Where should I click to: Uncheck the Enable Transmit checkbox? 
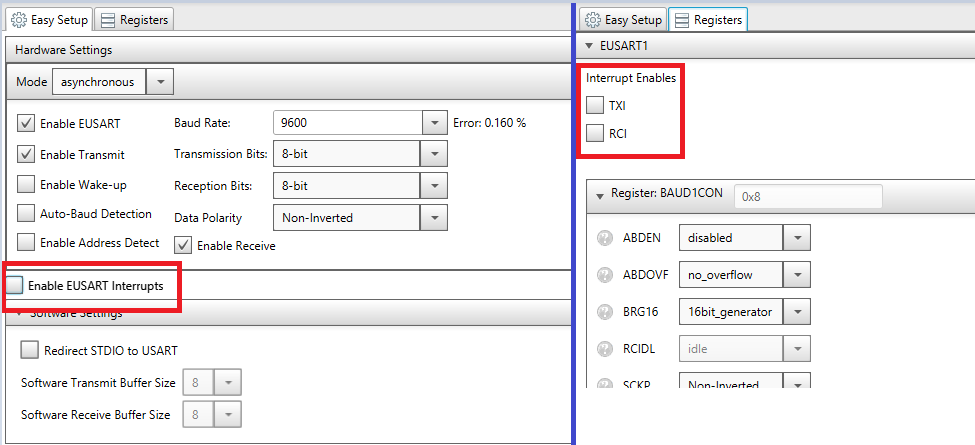tap(25, 154)
